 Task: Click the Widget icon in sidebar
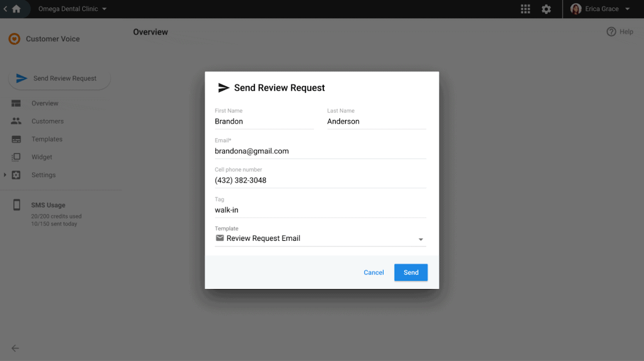16,157
